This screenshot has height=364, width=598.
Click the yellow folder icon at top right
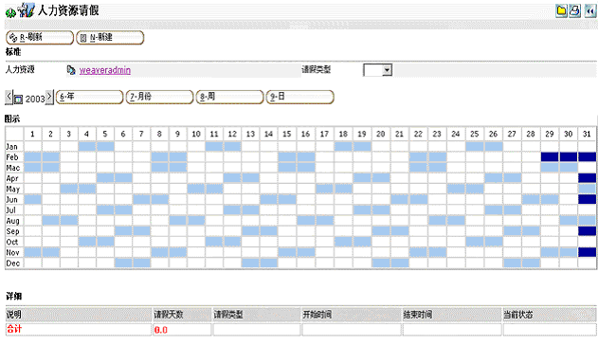tap(561, 10)
